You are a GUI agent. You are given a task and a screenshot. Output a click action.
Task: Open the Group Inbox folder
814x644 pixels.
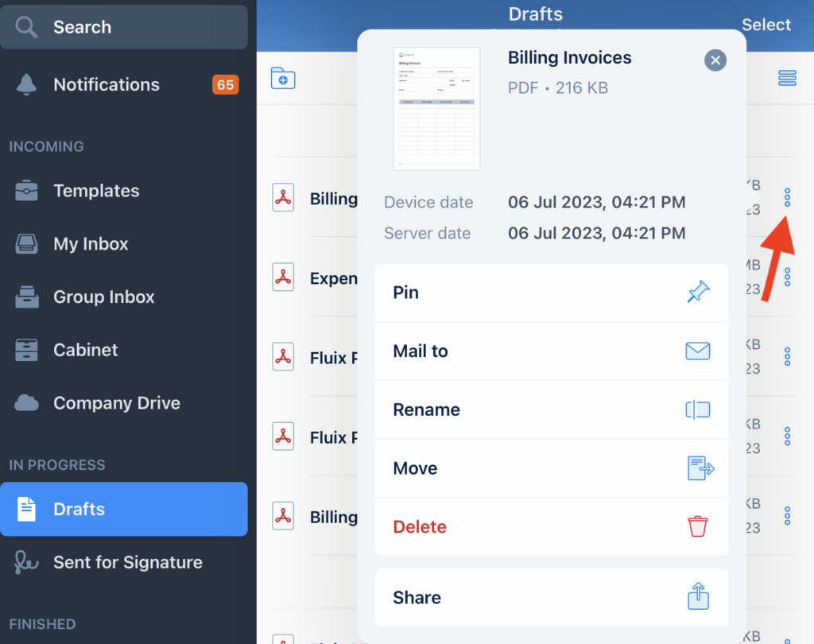103,297
